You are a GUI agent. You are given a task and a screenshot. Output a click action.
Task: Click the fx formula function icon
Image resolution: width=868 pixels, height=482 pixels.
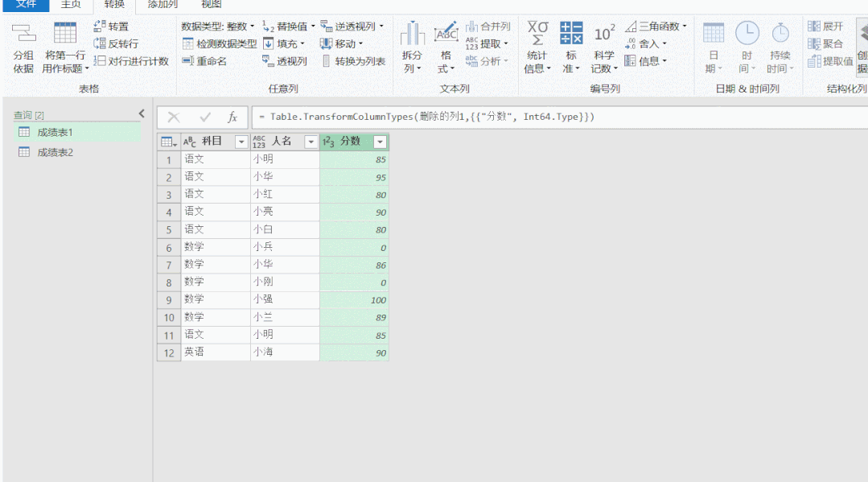click(232, 117)
